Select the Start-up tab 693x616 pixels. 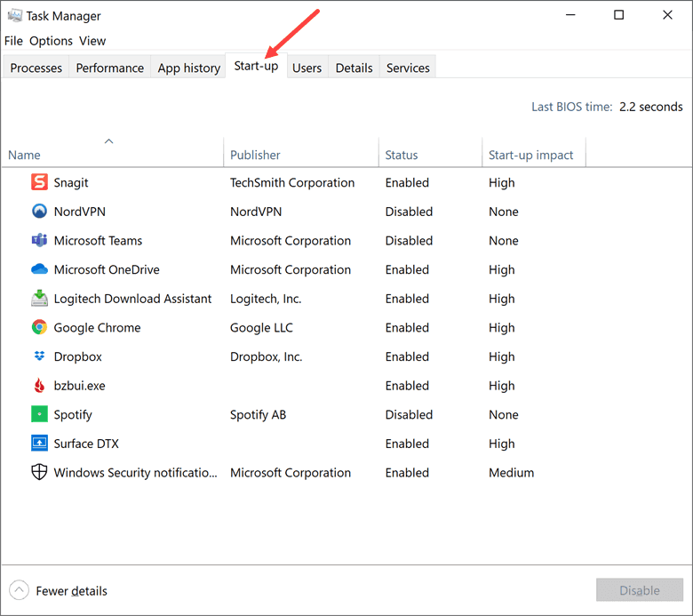click(x=257, y=66)
